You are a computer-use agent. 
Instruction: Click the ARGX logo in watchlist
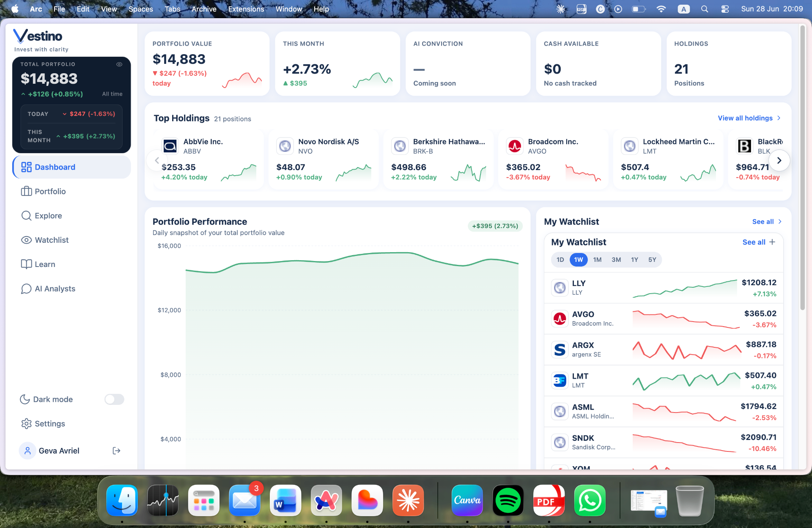pos(560,349)
